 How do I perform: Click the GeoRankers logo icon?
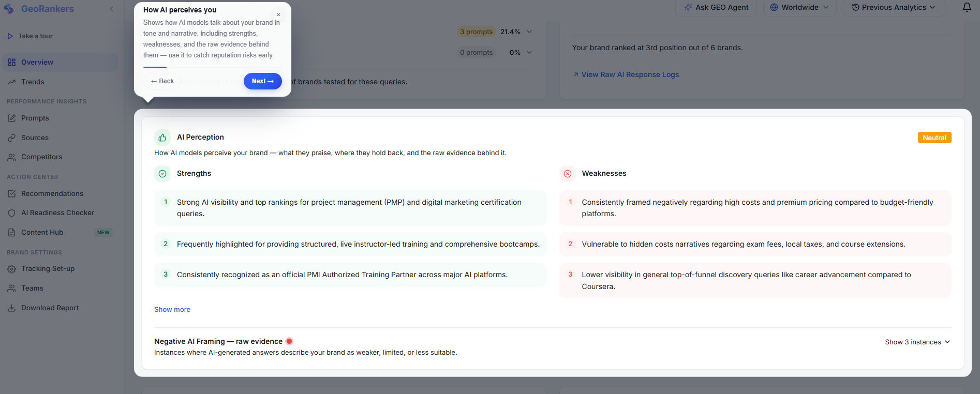click(x=9, y=9)
